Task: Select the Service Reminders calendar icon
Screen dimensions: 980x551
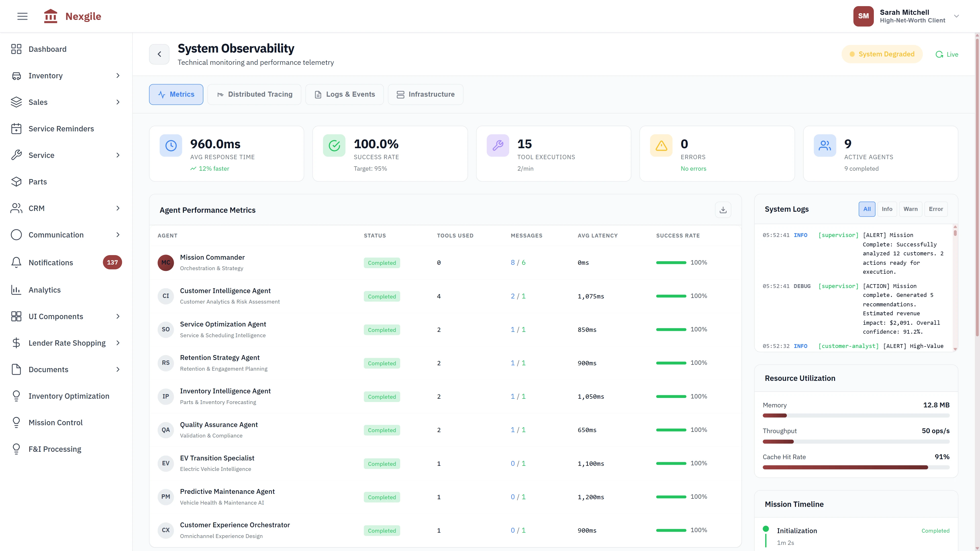Action: (17, 129)
